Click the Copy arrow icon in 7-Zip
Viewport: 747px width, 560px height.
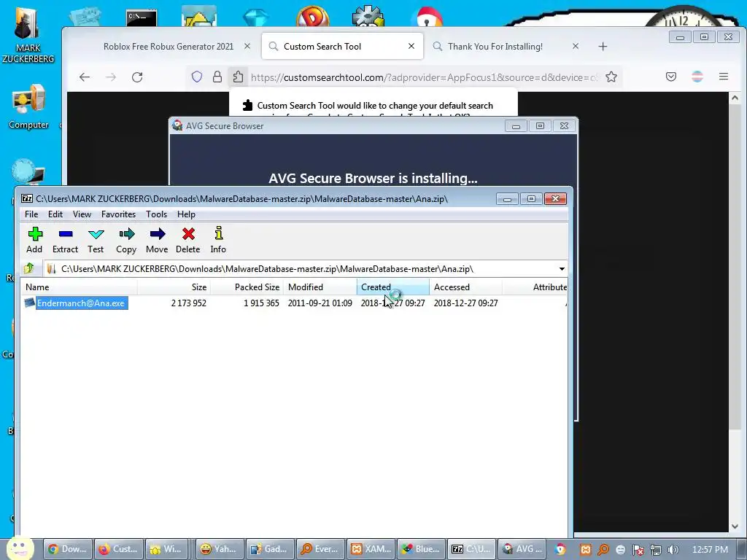point(126,239)
